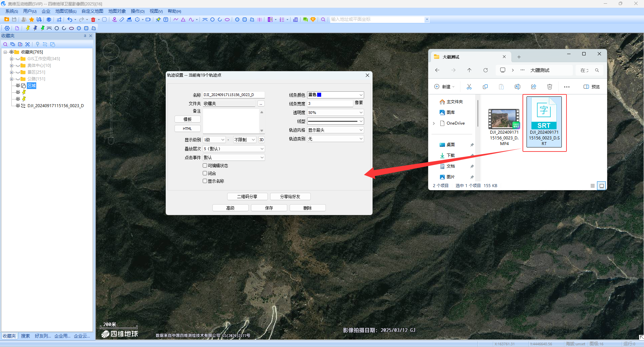Viewport: 644px width, 347px height.
Task: Click the share icon in Explorer toolbar
Action: point(534,87)
